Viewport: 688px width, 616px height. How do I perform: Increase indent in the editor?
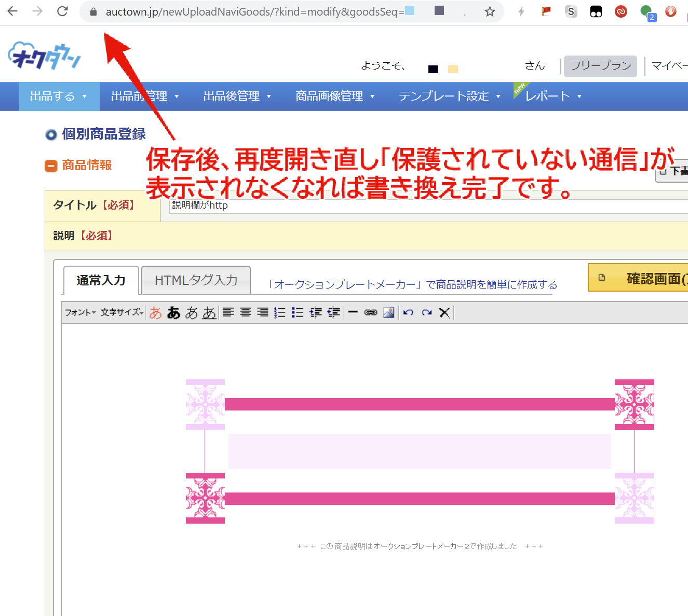(x=316, y=312)
